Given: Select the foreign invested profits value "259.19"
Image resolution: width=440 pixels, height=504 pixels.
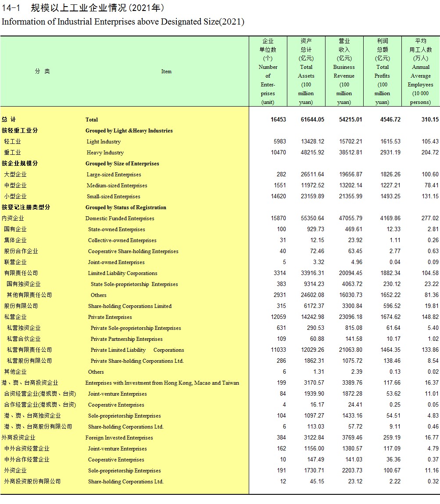Looking at the screenshot, I should coord(392,437).
